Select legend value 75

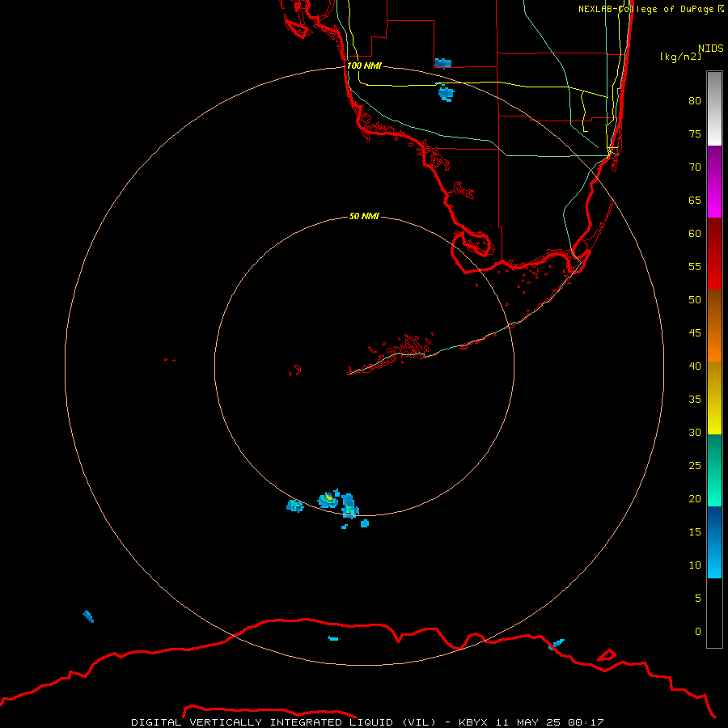[695, 134]
